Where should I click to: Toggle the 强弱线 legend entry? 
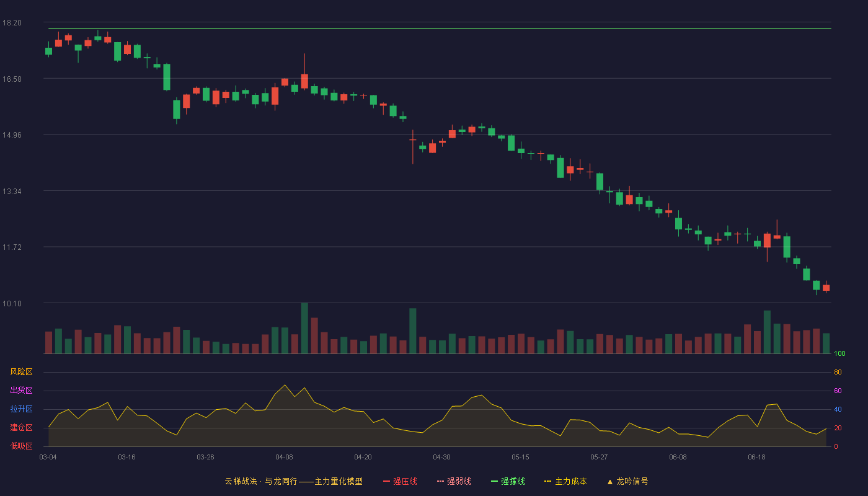pyautogui.click(x=454, y=481)
